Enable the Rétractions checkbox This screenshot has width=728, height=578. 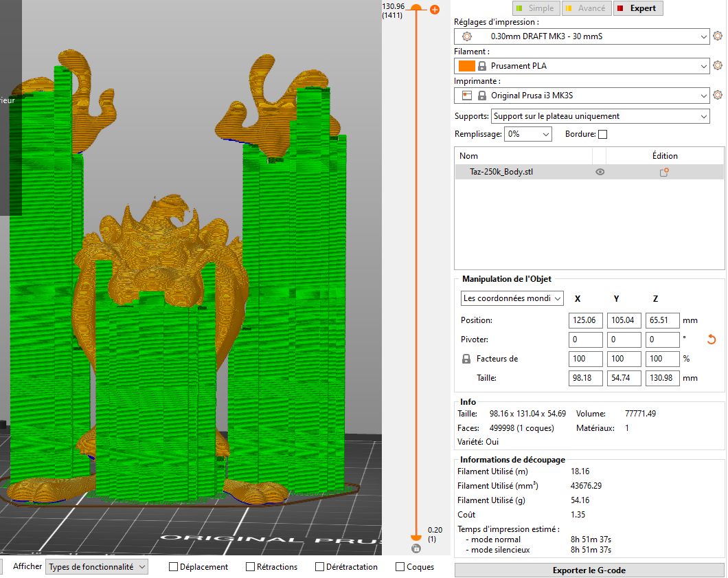pyautogui.click(x=251, y=567)
